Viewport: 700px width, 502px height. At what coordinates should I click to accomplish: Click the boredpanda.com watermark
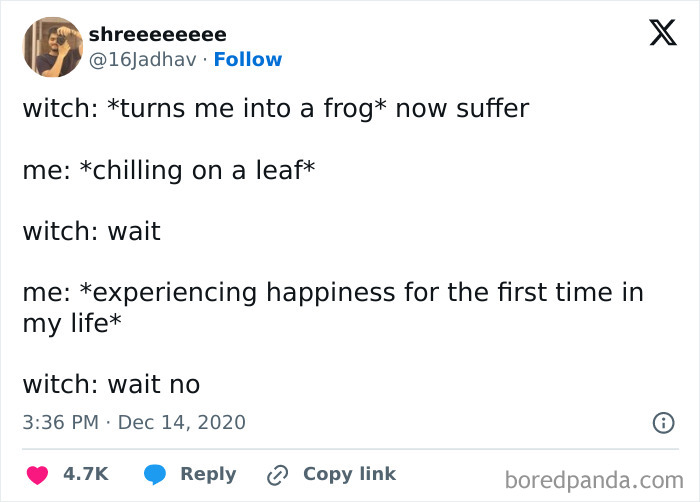[x=593, y=480]
